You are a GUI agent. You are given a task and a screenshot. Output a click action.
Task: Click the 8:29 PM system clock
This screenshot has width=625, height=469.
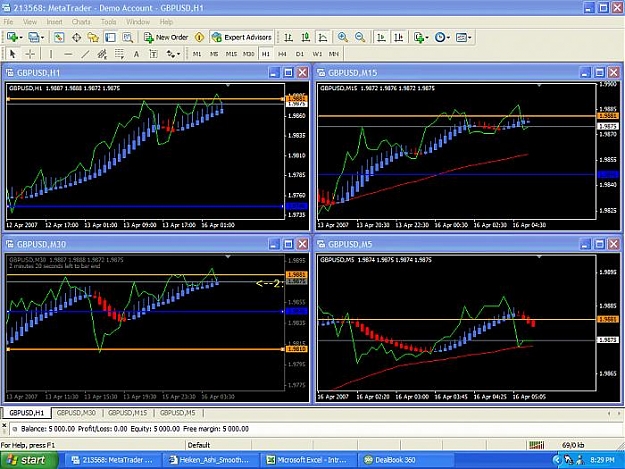point(602,460)
